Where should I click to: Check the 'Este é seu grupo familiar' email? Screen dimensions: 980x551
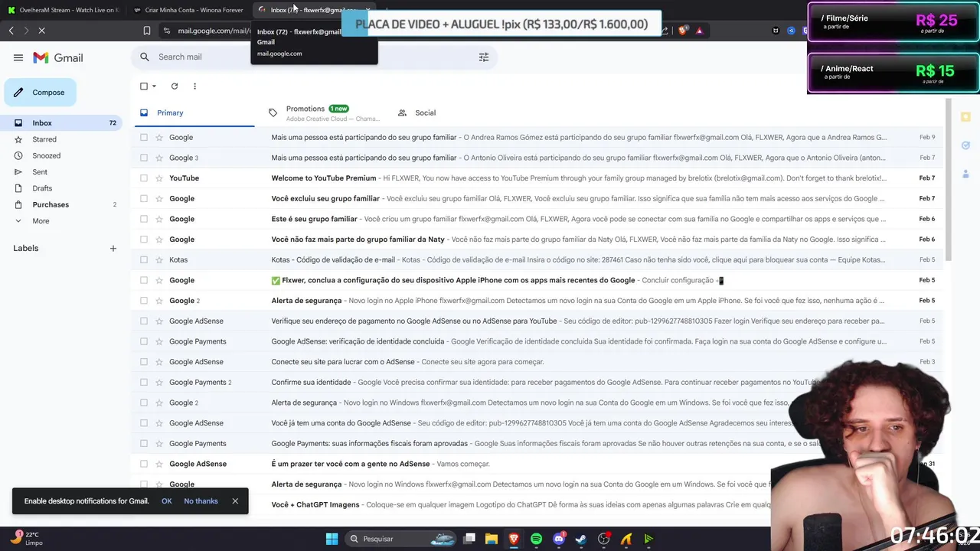pyautogui.click(x=144, y=219)
